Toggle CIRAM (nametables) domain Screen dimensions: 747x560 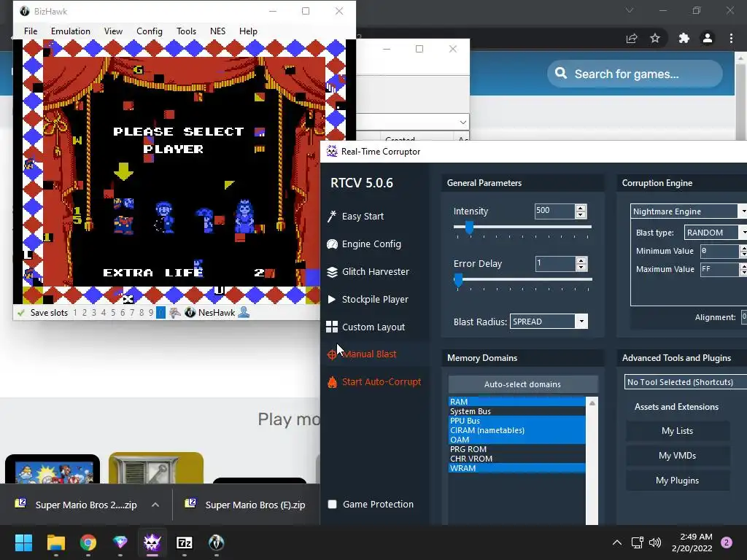(517, 430)
